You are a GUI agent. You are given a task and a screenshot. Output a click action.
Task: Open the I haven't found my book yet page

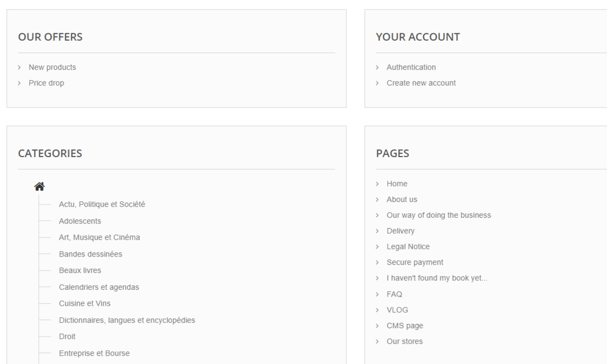[x=437, y=278]
